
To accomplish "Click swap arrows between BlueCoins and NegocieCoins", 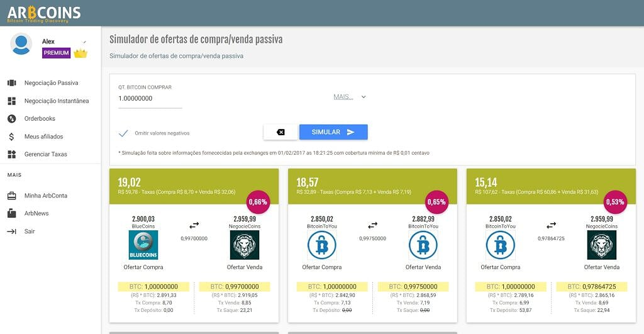I will (x=194, y=225).
